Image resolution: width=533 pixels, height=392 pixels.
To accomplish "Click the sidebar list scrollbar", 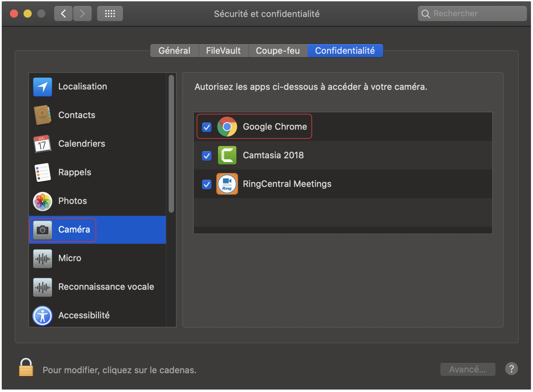I will tap(171, 144).
